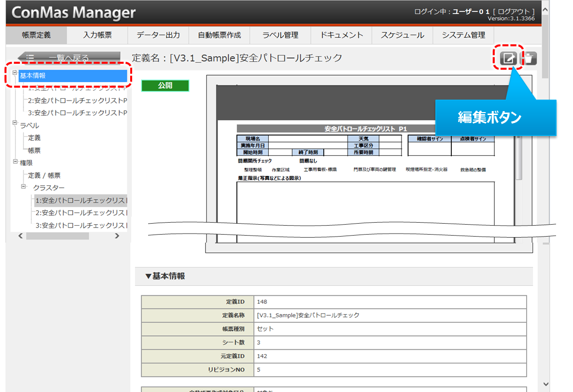Switch to the ラベル管理 tab
Viewport: 573px width, 392px height.
[281, 35]
